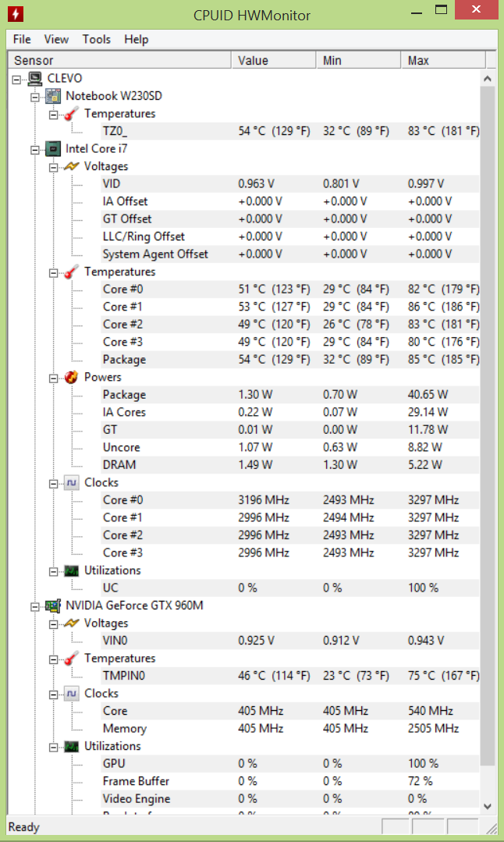Click the Max column header
The height and width of the screenshot is (842, 504).
(443, 60)
